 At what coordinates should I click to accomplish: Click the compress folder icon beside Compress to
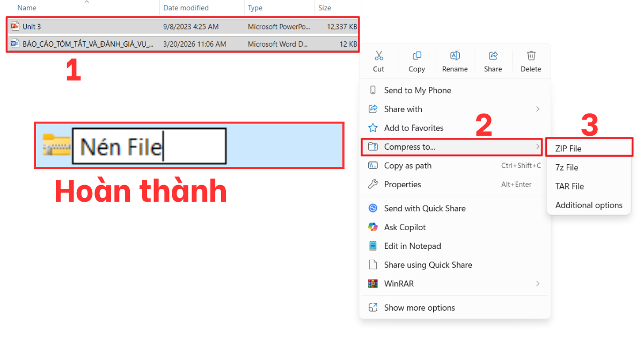(373, 146)
